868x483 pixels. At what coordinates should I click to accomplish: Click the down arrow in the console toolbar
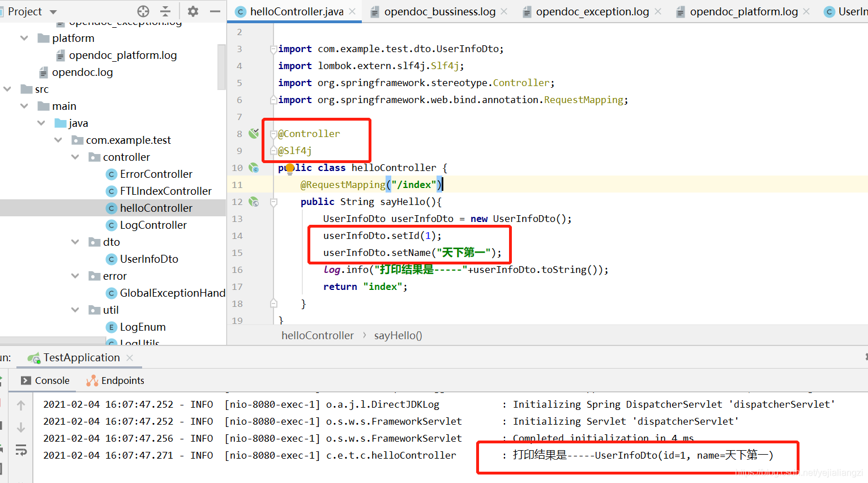click(21, 428)
